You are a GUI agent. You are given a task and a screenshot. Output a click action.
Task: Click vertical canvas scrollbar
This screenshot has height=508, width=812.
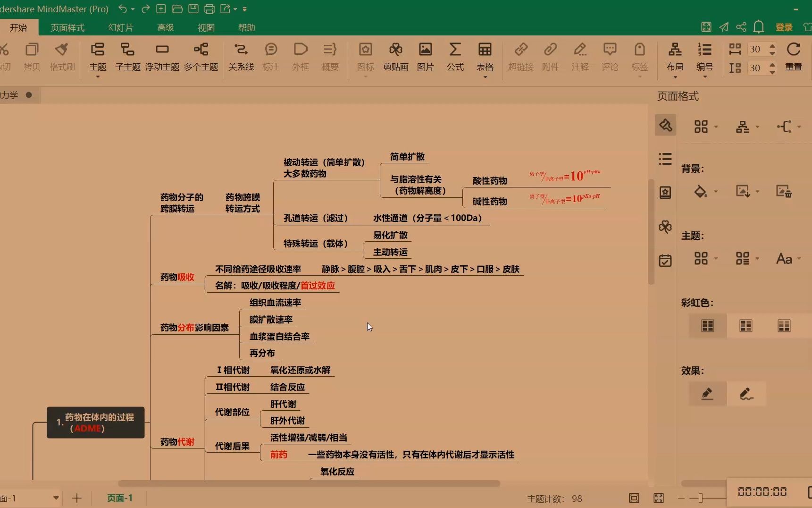651,231
